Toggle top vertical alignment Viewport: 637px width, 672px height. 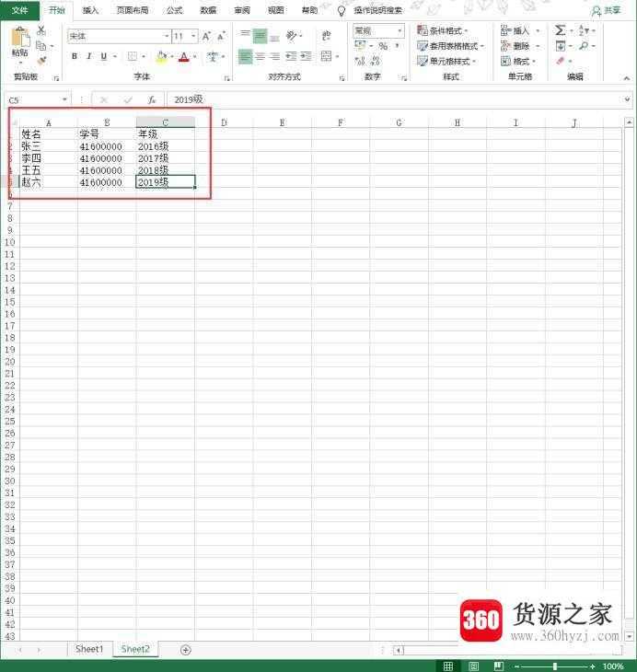pos(245,36)
